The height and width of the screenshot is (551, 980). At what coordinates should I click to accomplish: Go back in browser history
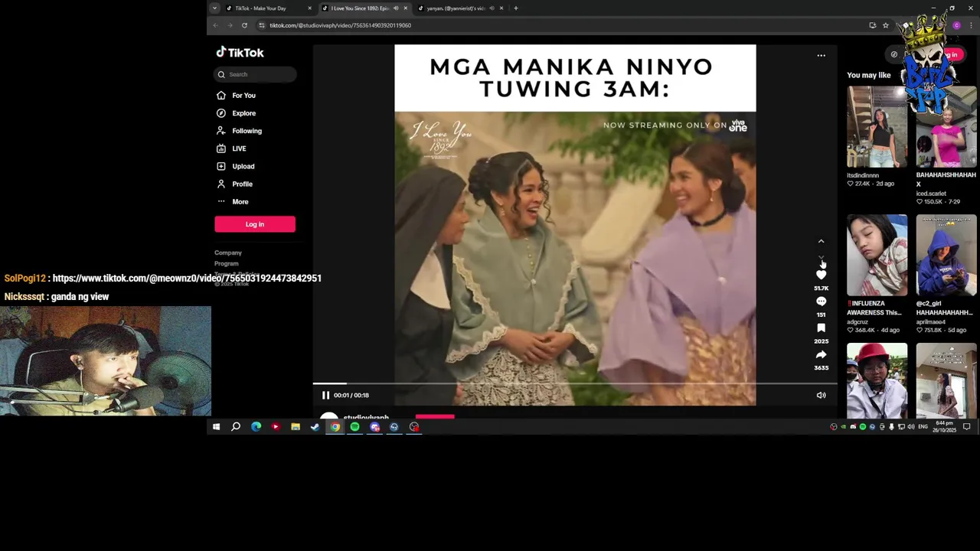coord(216,25)
